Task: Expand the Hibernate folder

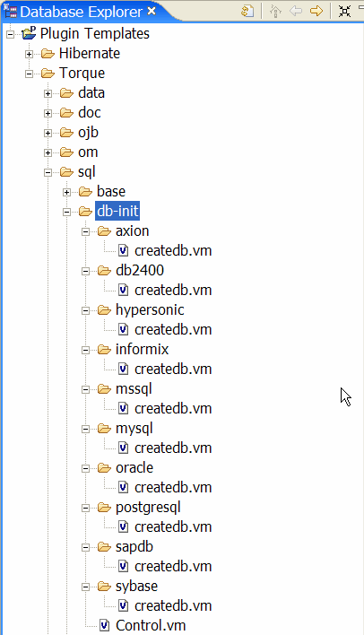Action: [x=30, y=54]
